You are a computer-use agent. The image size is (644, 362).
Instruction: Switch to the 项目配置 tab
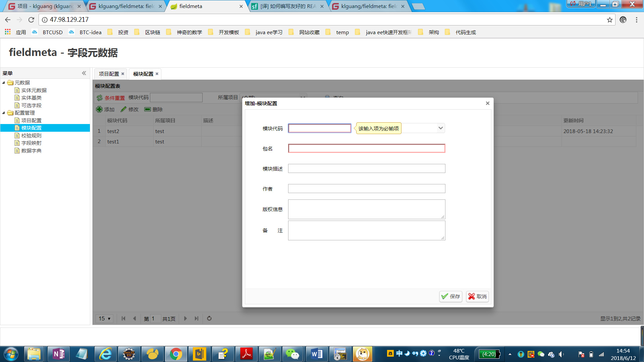point(109,74)
